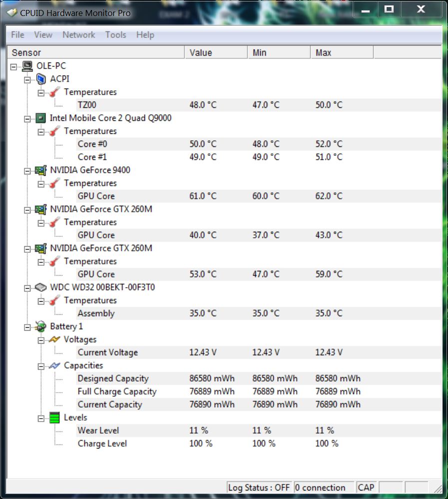Select the Core #1 row
Viewport: 448px width, 499px height.
[258, 157]
